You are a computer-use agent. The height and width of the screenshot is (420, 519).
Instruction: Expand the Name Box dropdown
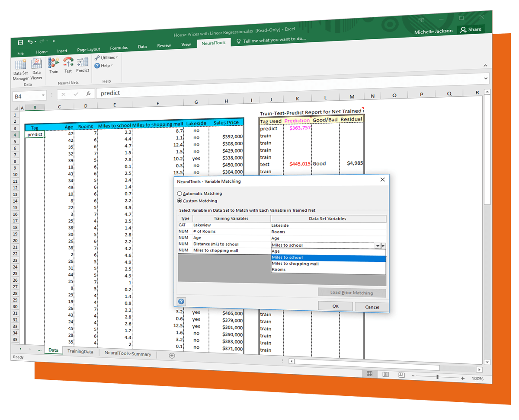click(43, 95)
